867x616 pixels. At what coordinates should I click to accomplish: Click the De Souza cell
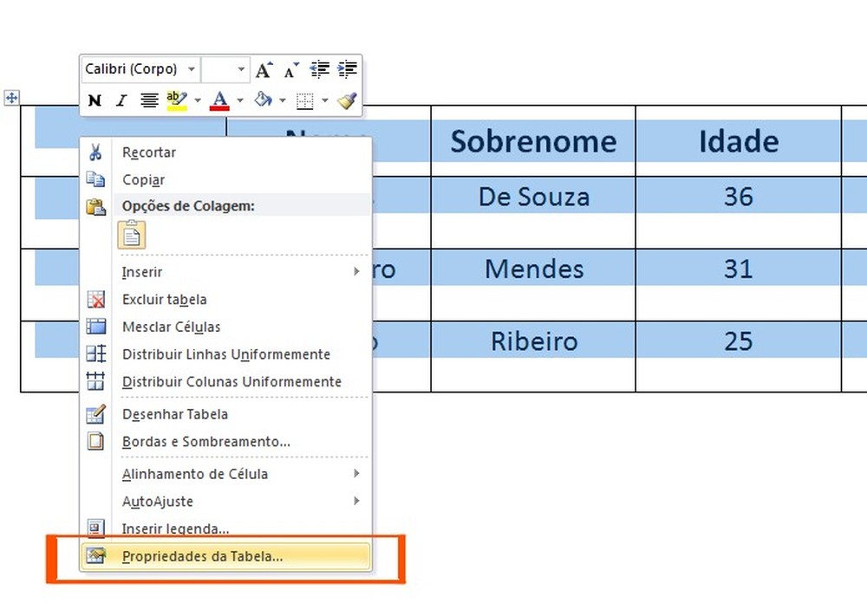tap(533, 213)
